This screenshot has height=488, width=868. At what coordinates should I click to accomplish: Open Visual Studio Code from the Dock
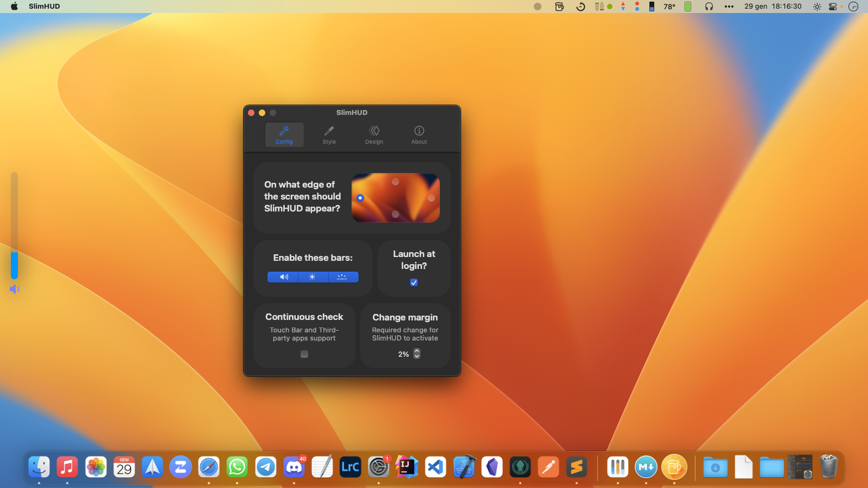435,467
